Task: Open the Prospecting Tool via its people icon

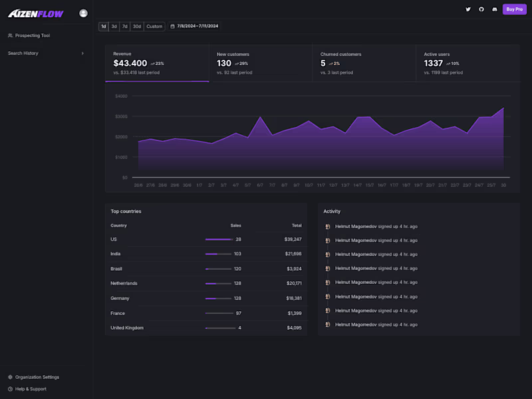Action: coord(12,35)
